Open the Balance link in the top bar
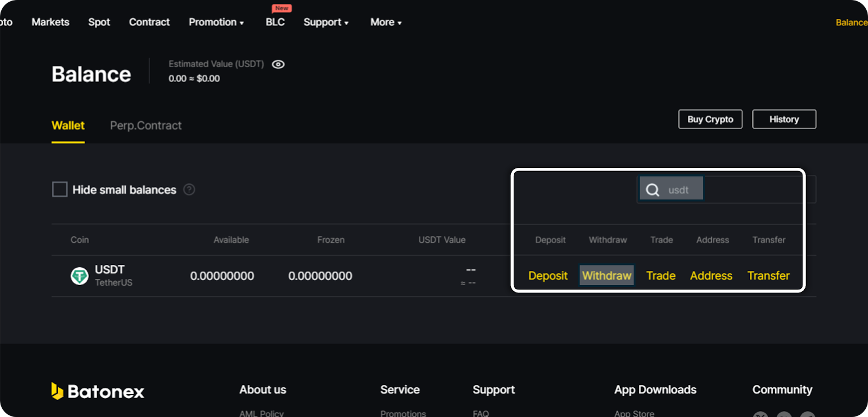This screenshot has width=868, height=417. click(x=851, y=22)
